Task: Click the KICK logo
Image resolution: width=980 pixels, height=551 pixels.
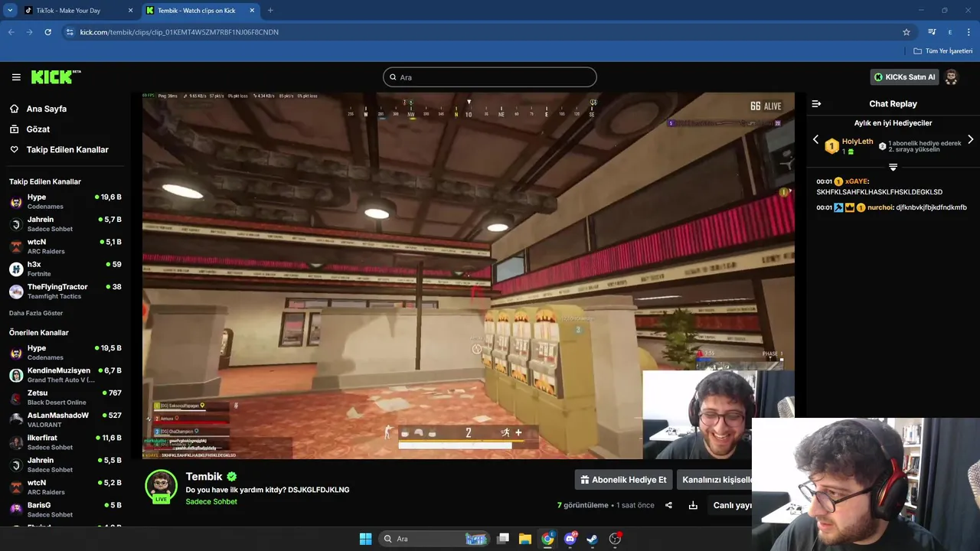Action: click(55, 77)
